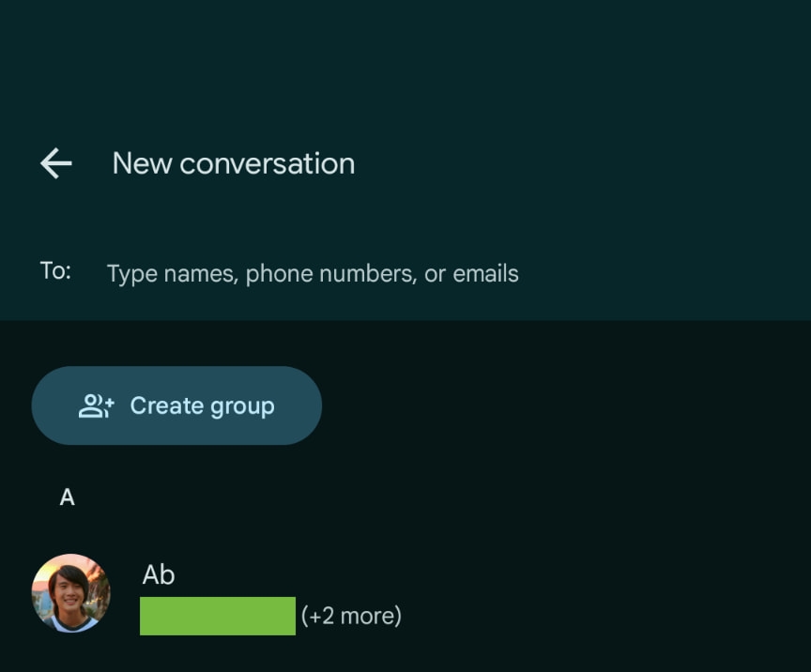
Task: Tap the word "emails" in the placeholder
Action: [485, 273]
